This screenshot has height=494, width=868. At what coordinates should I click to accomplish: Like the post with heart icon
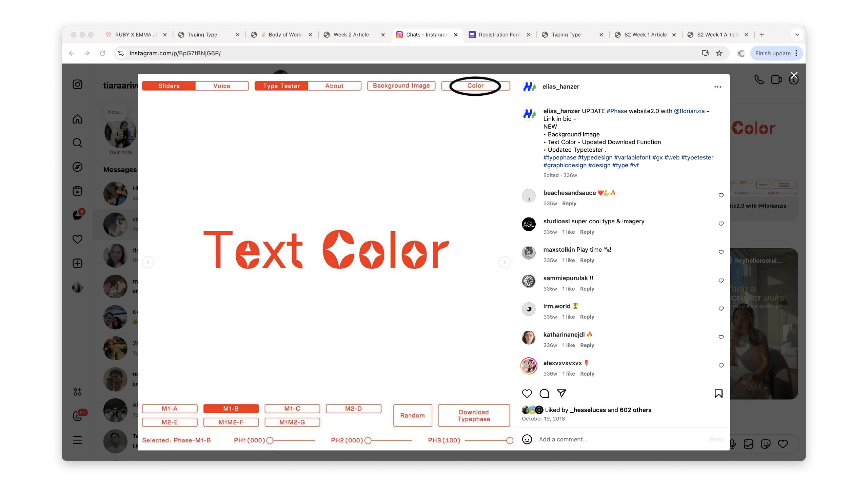(527, 393)
